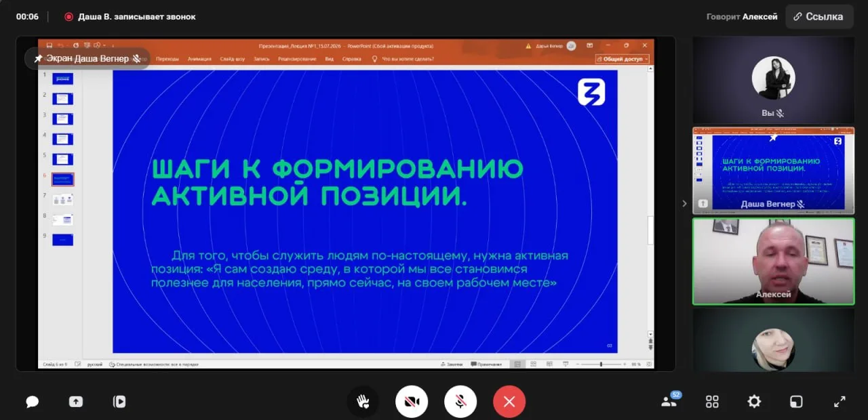The height and width of the screenshot is (420, 868).
Task: Switch to Reading view
Action: pos(550,364)
